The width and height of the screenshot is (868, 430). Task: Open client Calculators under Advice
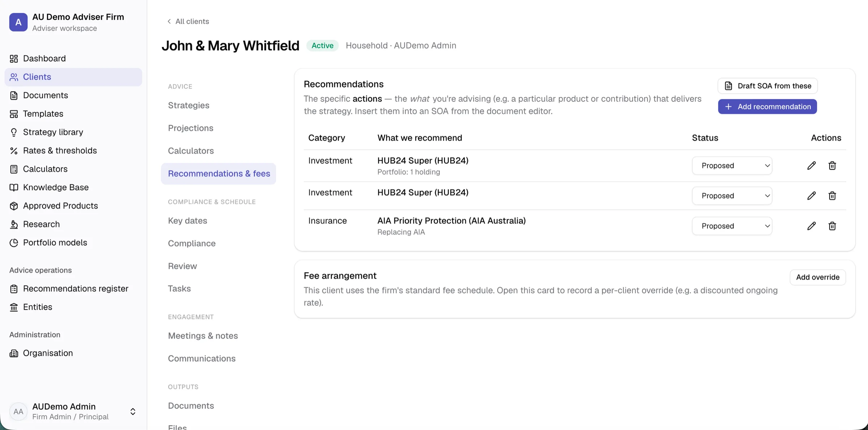pyautogui.click(x=191, y=151)
